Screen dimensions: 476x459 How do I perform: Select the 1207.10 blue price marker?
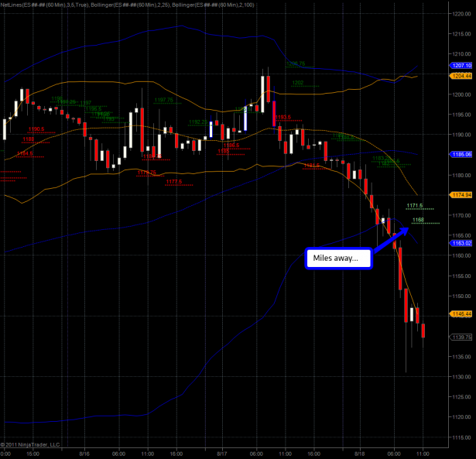(461, 67)
